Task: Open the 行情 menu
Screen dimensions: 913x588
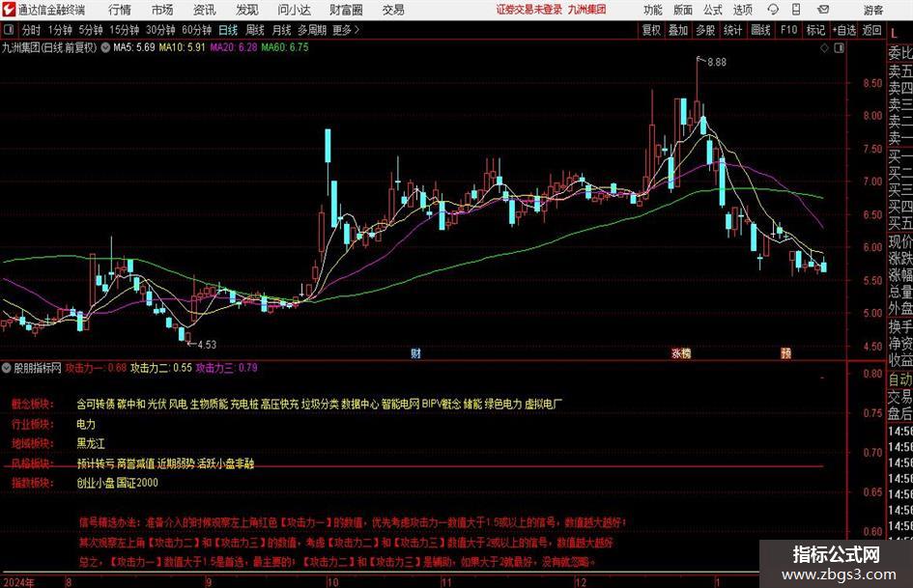Action: pos(120,10)
